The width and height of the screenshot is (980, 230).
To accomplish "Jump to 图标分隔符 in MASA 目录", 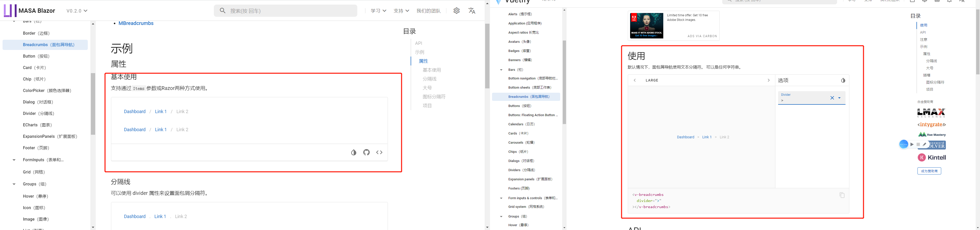I will pyautogui.click(x=434, y=97).
